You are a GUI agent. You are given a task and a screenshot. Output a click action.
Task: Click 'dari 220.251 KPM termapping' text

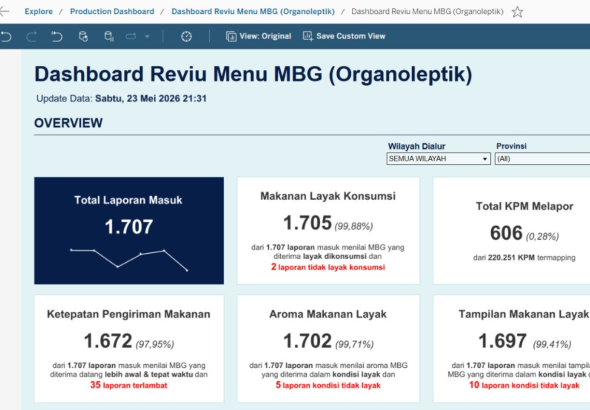click(524, 258)
